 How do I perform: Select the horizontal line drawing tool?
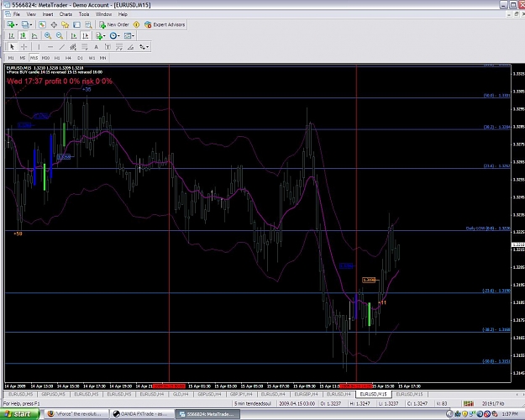click(x=50, y=47)
